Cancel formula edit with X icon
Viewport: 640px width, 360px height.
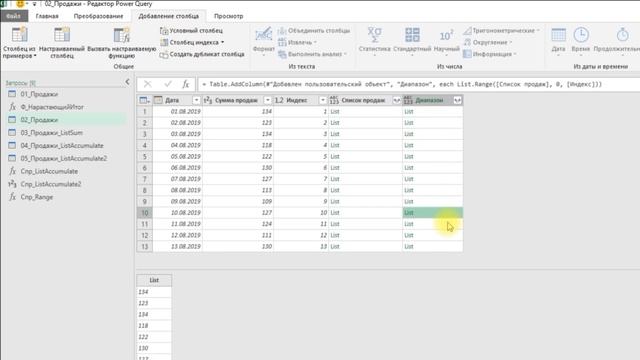click(147, 84)
